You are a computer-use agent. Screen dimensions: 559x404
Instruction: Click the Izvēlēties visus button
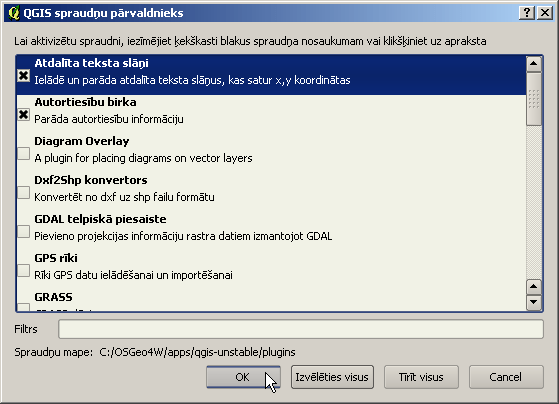(x=332, y=377)
